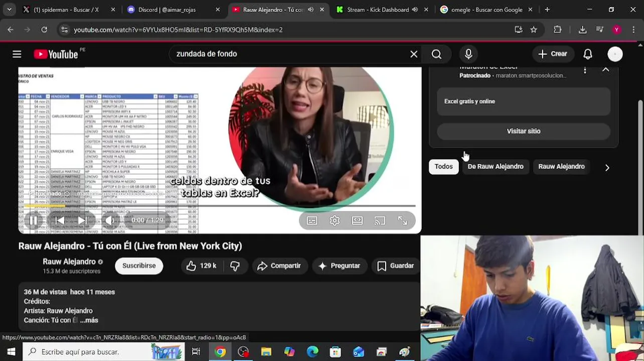Subscribe with the Suscribirse button

[139, 266]
